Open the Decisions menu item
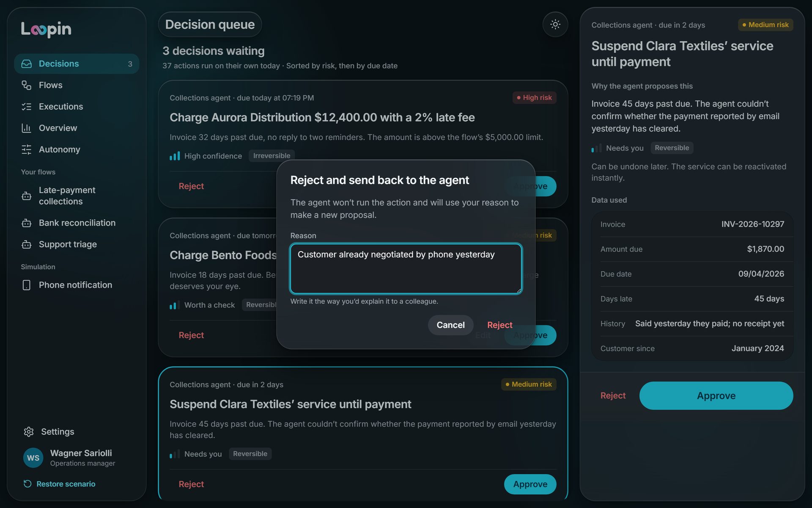 point(77,63)
